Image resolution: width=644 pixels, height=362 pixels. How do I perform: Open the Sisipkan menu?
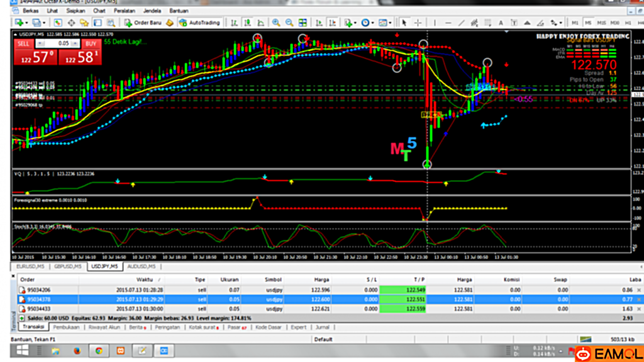pyautogui.click(x=75, y=11)
